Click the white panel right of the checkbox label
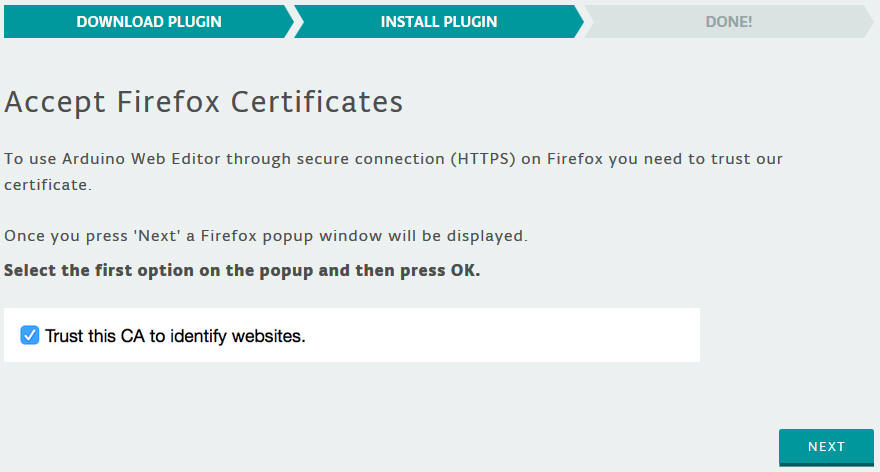The width and height of the screenshot is (880, 472). pyautogui.click(x=500, y=335)
